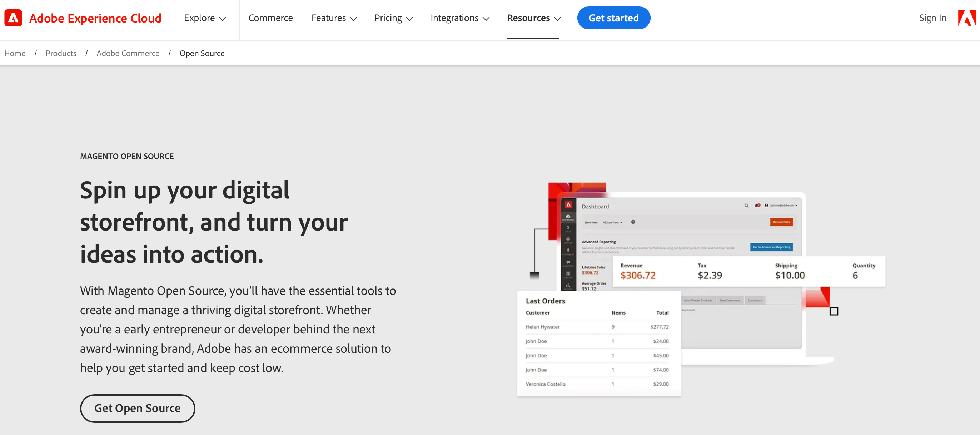Open the Catalog section in sidebar
Viewport: 980px width, 435px height.
568,239
